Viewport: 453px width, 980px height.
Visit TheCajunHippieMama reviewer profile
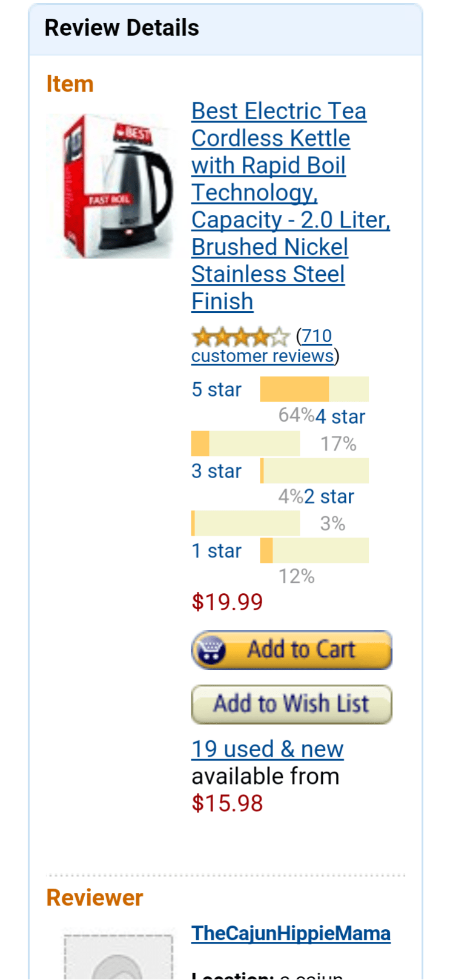pos(291,933)
